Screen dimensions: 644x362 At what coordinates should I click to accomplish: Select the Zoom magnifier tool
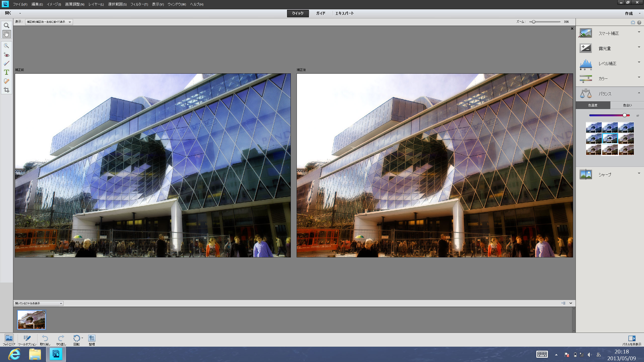coord(7,25)
